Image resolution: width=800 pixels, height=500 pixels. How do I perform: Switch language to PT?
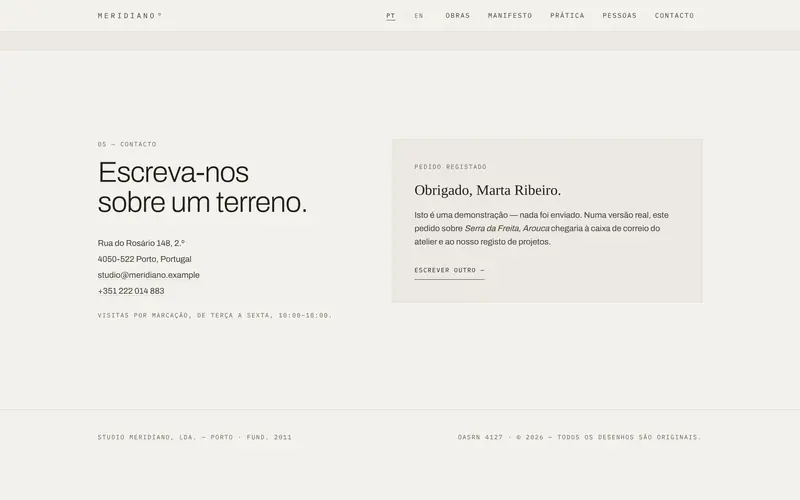[390, 15]
